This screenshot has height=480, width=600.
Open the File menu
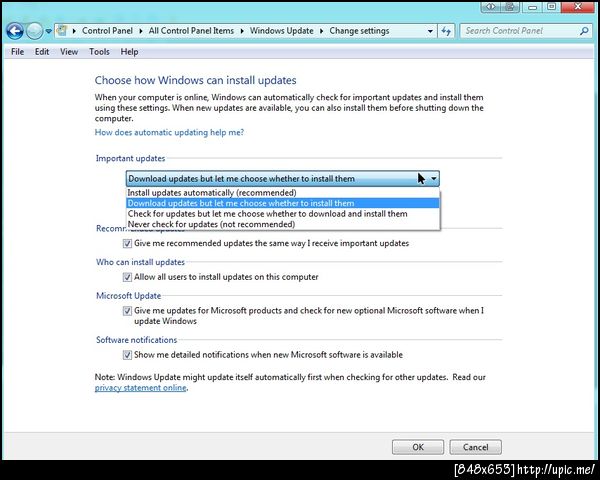click(17, 52)
